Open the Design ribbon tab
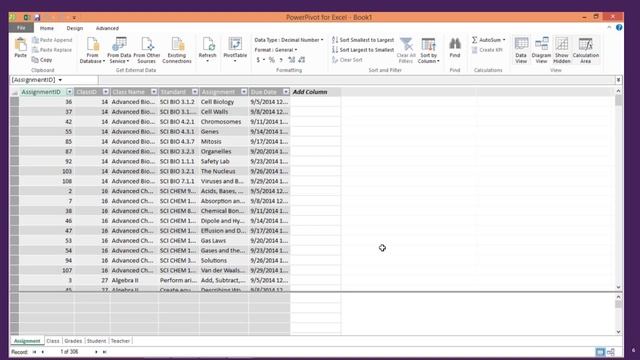This screenshot has width=640, height=360. pos(75,28)
